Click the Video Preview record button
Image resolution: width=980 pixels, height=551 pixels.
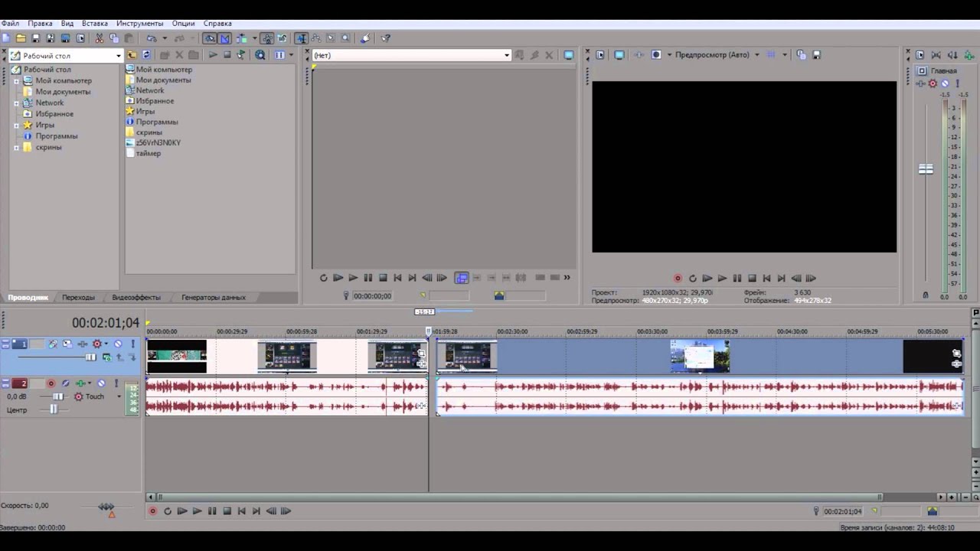point(678,279)
